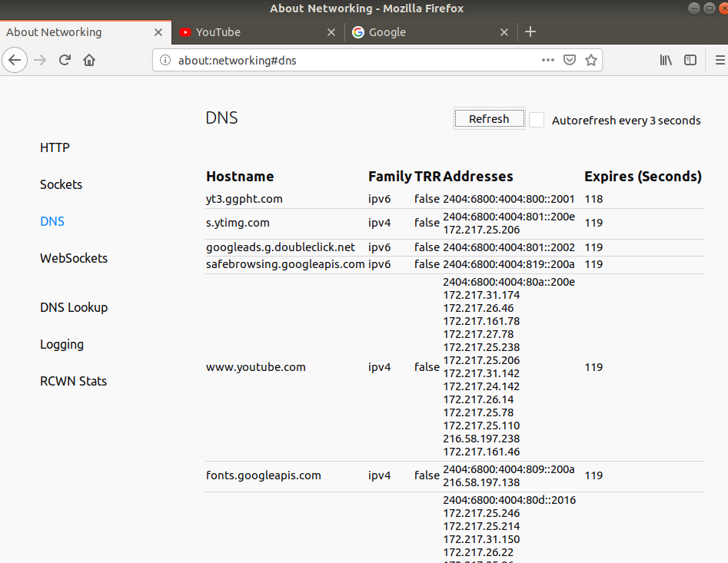Save page to Pocket icon
Viewport: 728px width, 563px height.
point(570,60)
